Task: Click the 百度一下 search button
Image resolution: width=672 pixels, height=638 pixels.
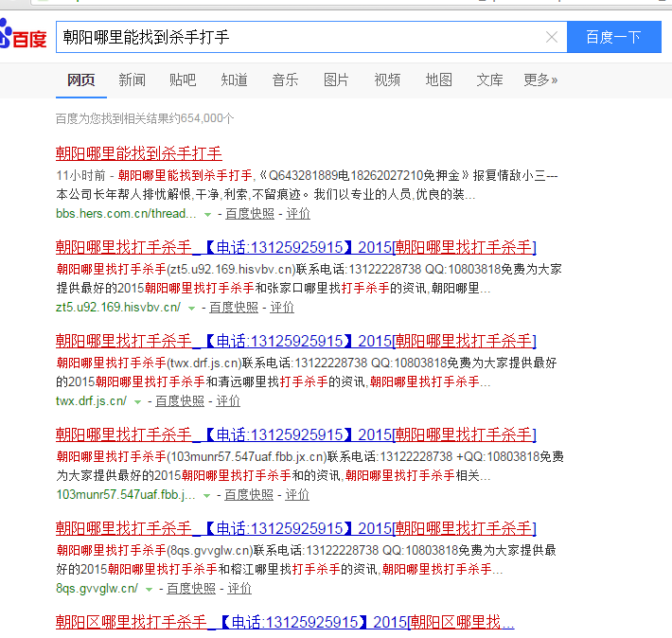Action: [613, 37]
